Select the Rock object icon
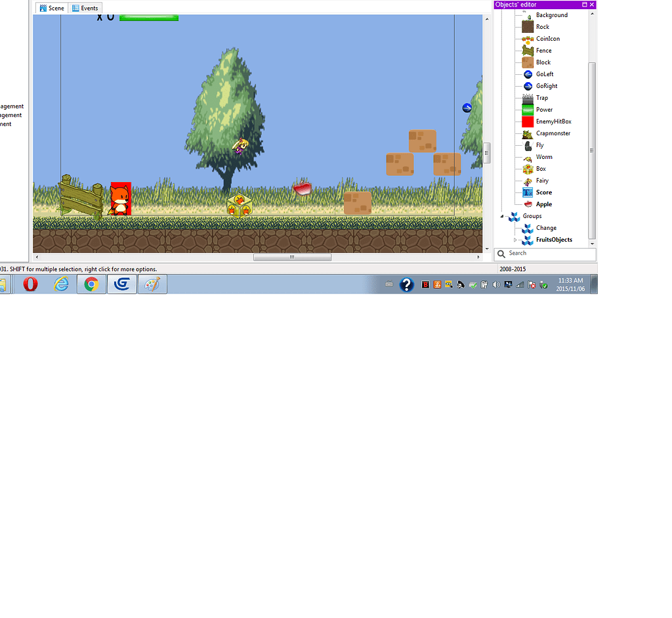672x618 pixels. (528, 26)
